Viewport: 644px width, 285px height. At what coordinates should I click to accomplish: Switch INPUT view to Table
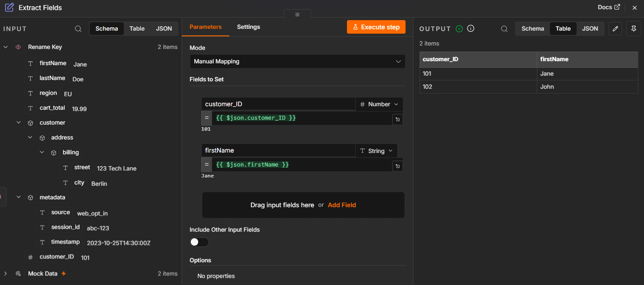[137, 28]
